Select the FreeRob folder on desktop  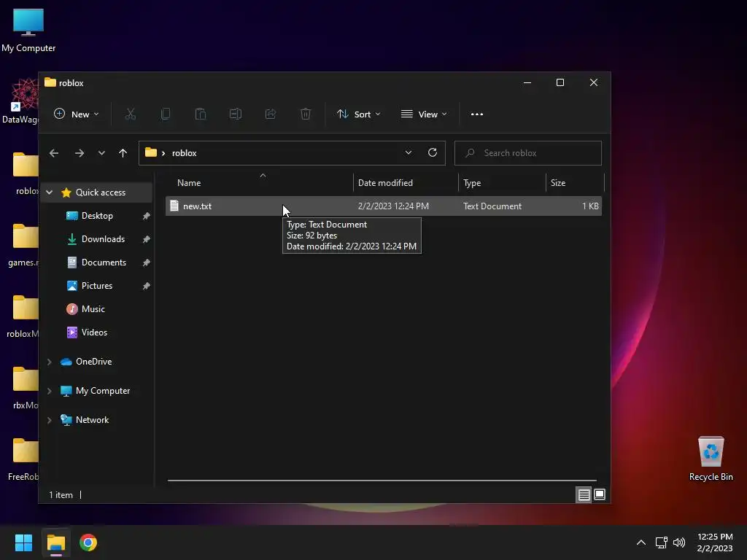tap(23, 459)
